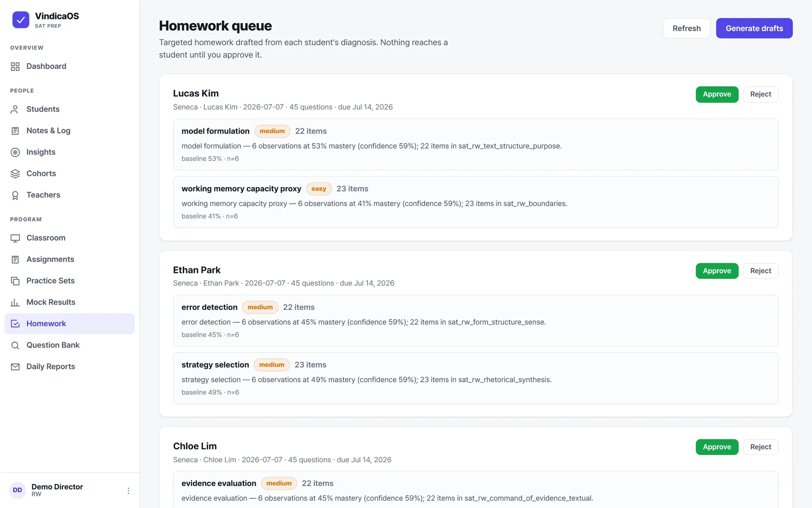
Task: Click the 'baseline 53% · n=6' text
Action: point(210,159)
